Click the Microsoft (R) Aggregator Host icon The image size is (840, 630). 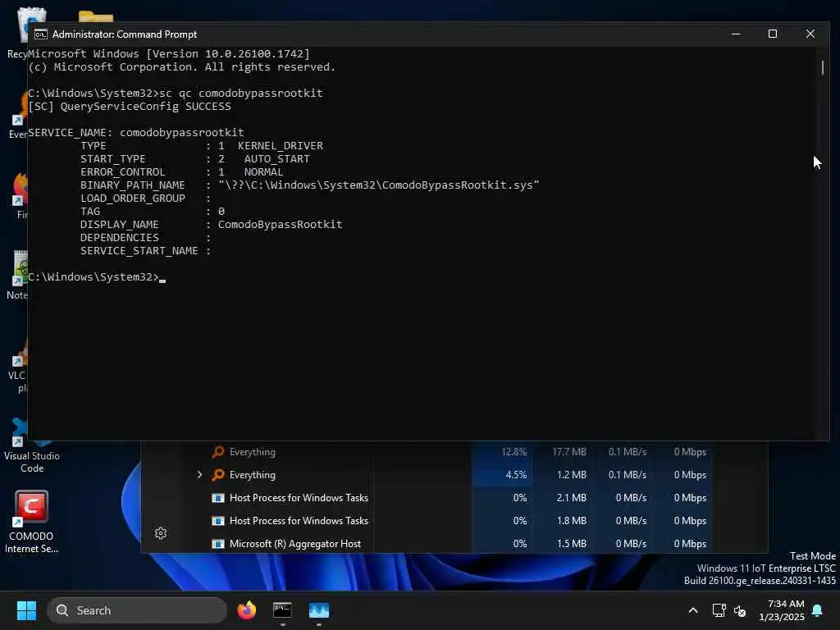point(217,544)
